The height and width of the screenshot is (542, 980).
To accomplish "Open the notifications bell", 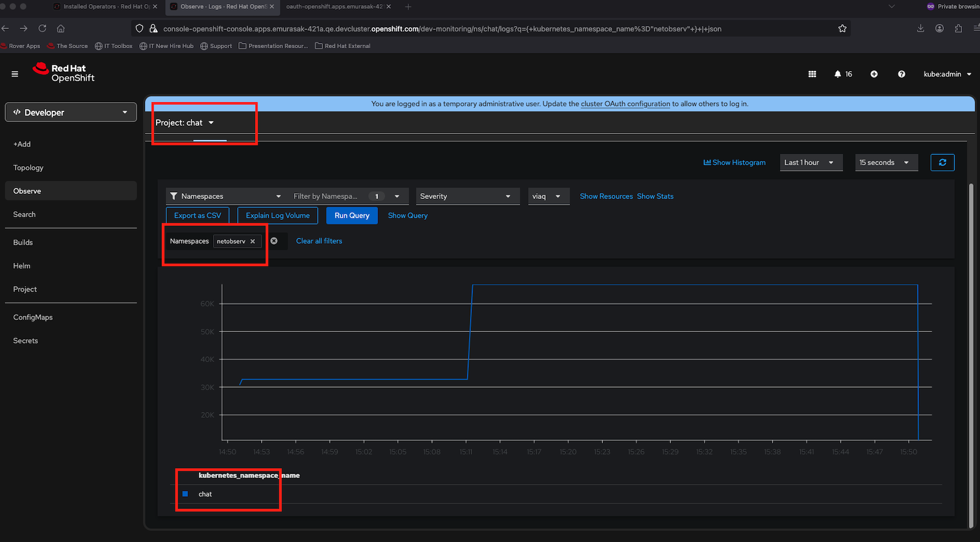I will click(838, 74).
